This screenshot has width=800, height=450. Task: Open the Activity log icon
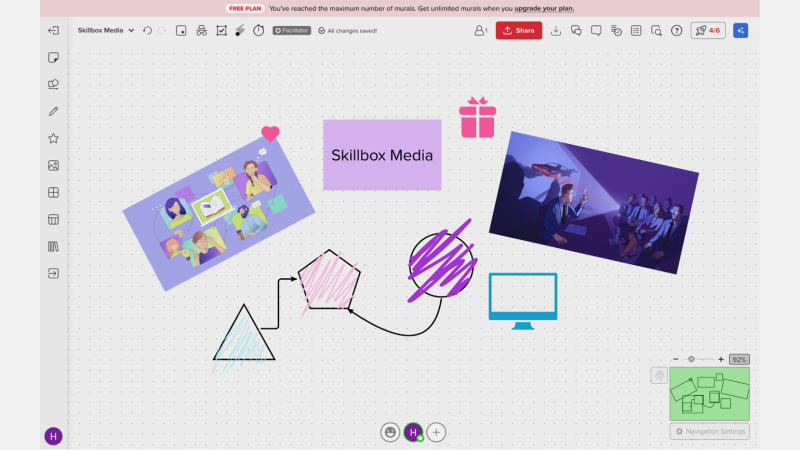tap(616, 31)
